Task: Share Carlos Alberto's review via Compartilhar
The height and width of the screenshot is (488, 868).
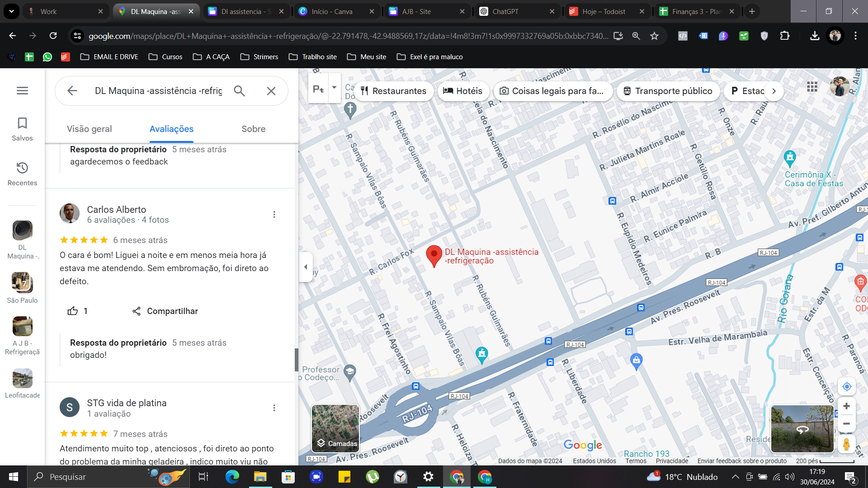Action: pos(165,311)
